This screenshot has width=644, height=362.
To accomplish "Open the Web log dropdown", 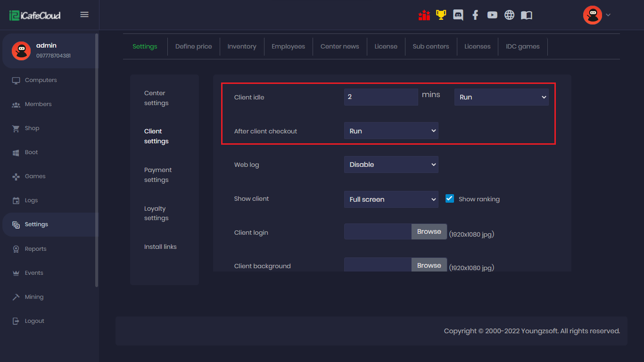I will coord(391,165).
